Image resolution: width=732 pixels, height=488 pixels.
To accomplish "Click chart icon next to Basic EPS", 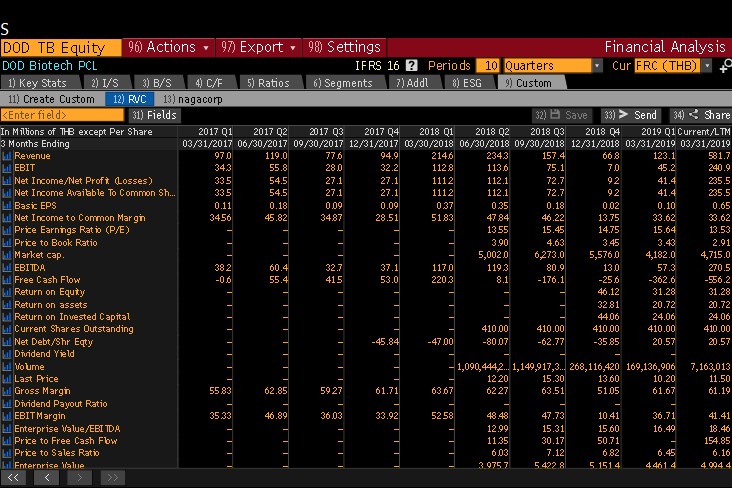I will point(7,205).
